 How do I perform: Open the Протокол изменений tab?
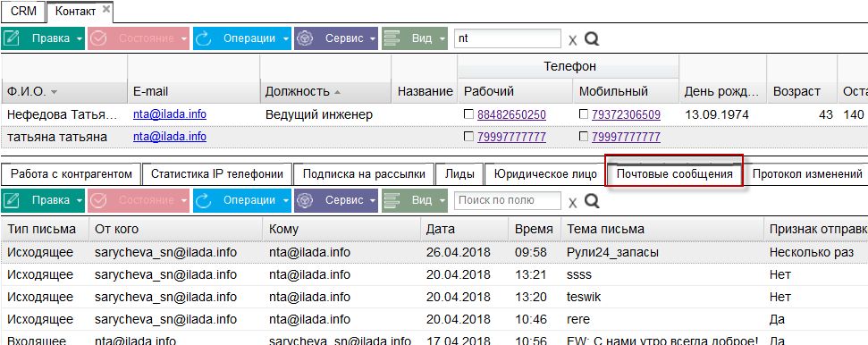[807, 174]
